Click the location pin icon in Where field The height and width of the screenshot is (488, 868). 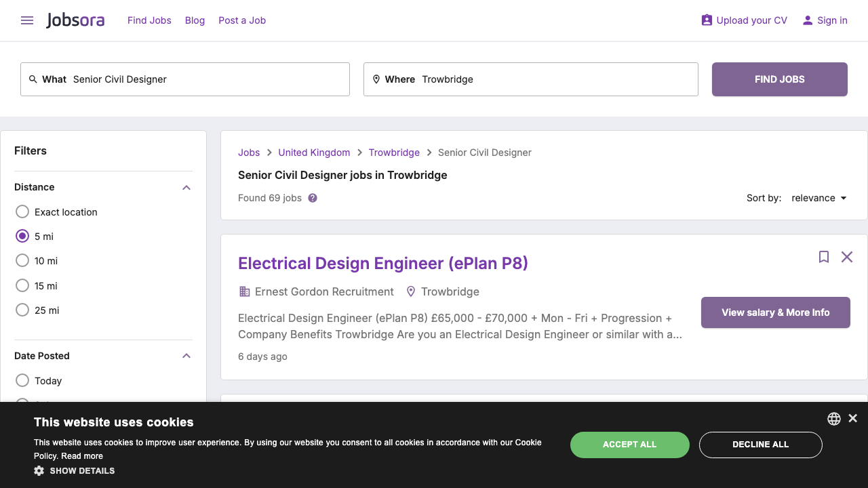[376, 79]
